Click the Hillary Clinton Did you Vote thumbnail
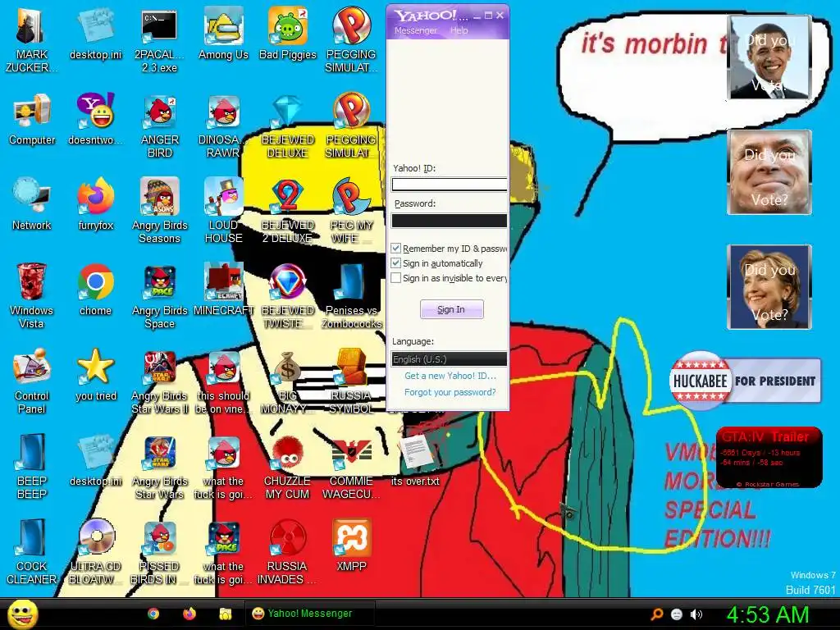840x630 pixels. pyautogui.click(x=769, y=286)
